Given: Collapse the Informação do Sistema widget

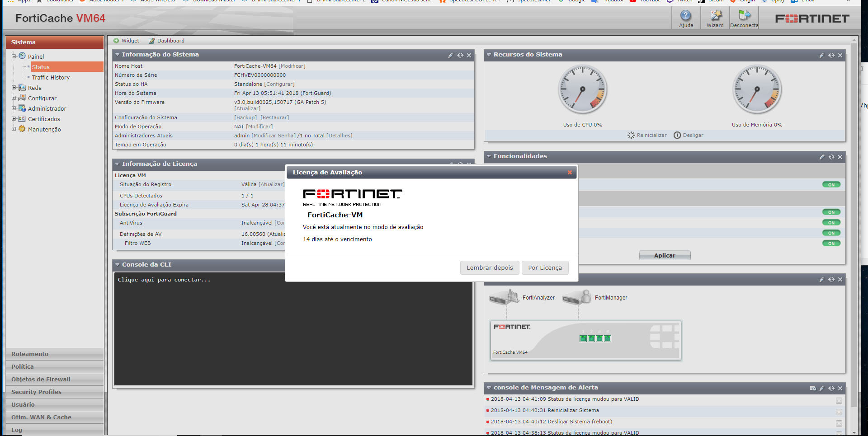Looking at the screenshot, I should pyautogui.click(x=117, y=55).
